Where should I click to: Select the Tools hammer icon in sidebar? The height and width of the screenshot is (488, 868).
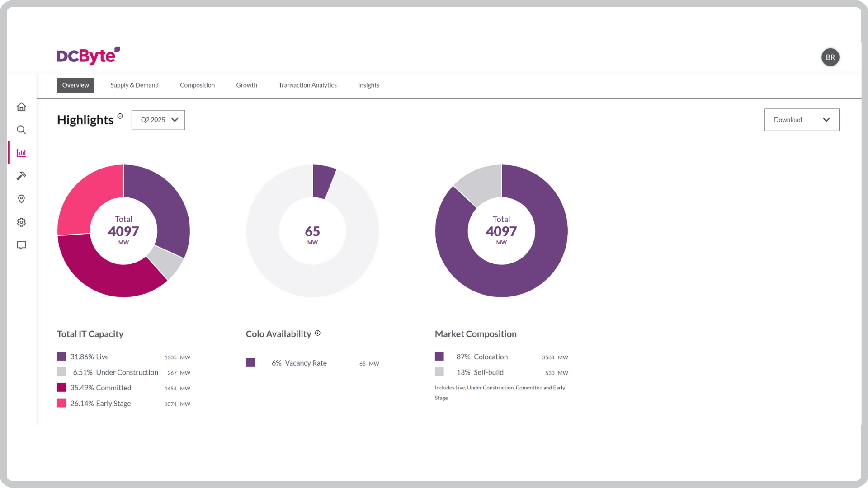(21, 176)
